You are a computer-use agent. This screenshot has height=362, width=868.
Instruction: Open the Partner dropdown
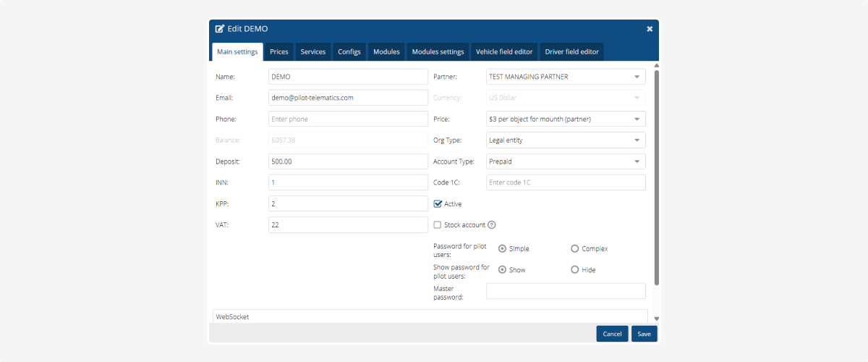565,77
